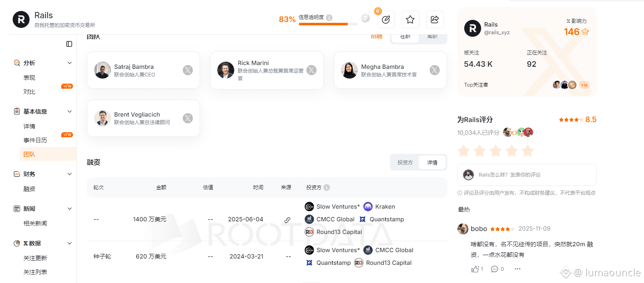Image resolution: width=644 pixels, height=283 pixels.
Task: Open 对比 in the sidebar
Action: pyautogui.click(x=30, y=92)
